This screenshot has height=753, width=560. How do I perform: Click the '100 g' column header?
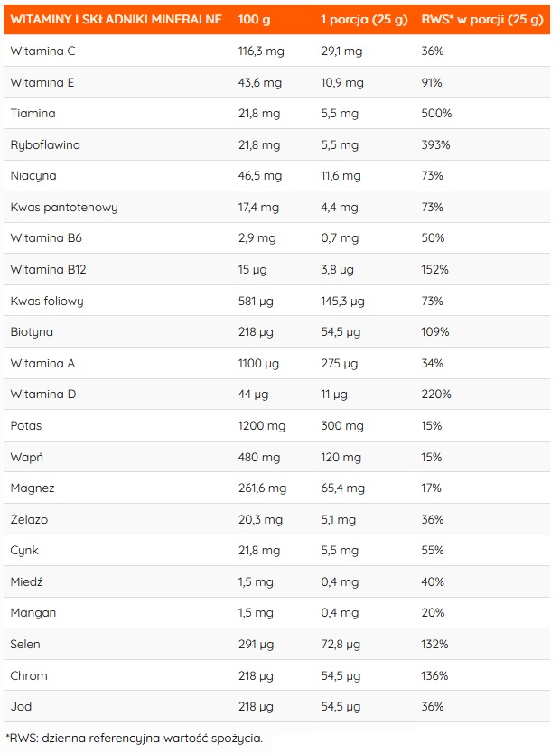254,20
